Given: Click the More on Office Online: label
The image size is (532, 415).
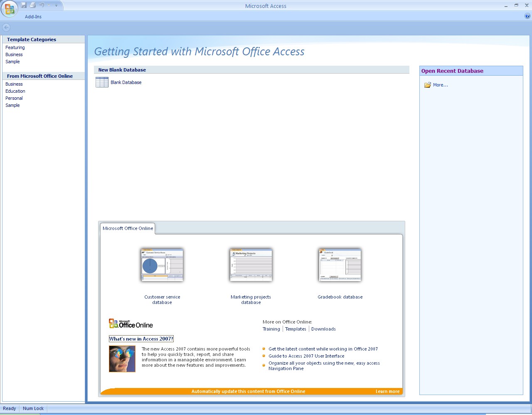Looking at the screenshot, I should 287,322.
